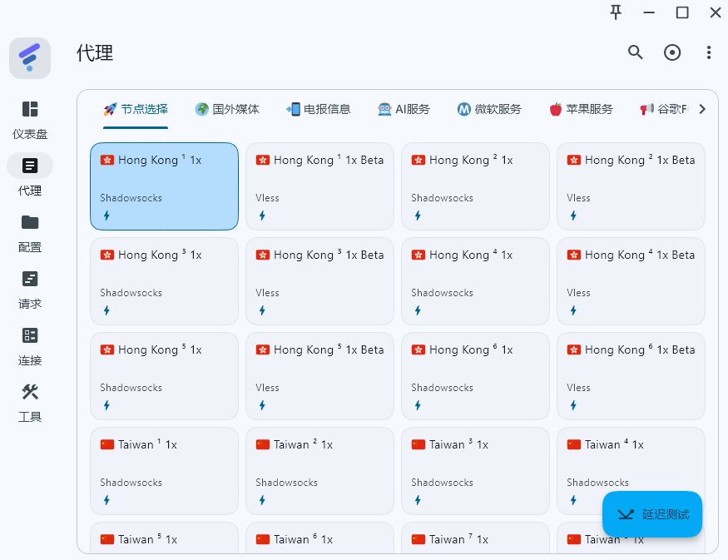
Task: Open the connections (连接) sidebar icon
Action: [30, 335]
